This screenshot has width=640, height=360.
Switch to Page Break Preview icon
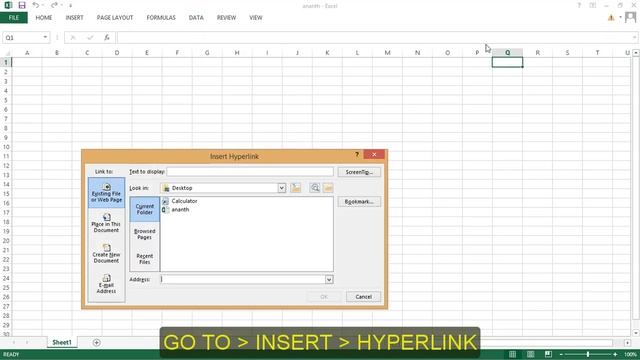click(548, 354)
